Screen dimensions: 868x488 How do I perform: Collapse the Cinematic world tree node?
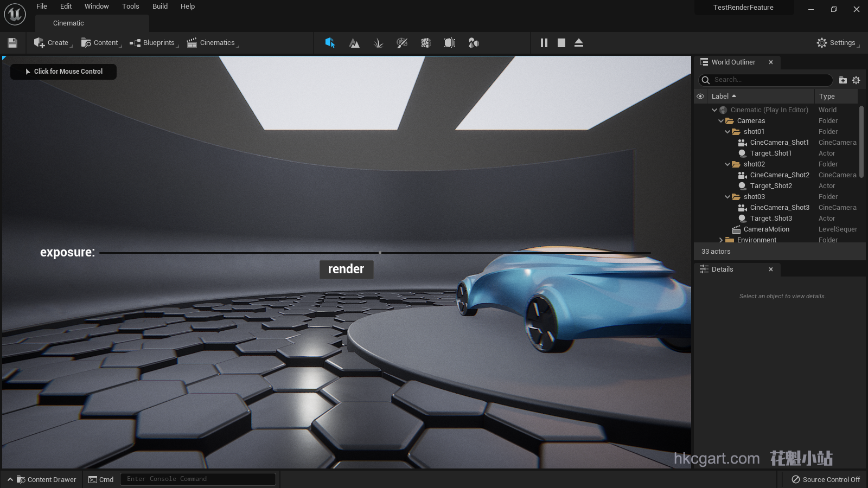pyautogui.click(x=714, y=110)
